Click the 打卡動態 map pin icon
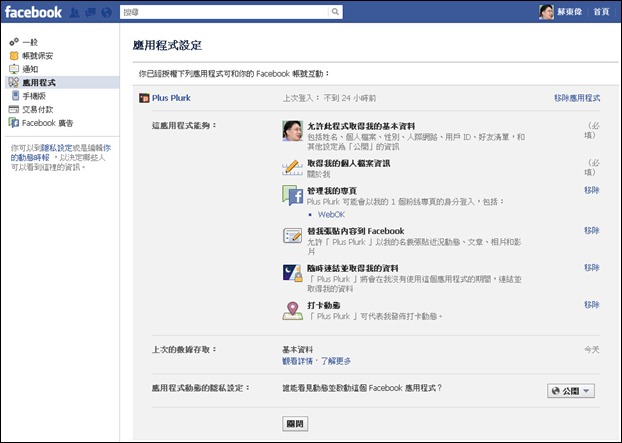Viewport: 622px width, 443px height. pos(293,309)
